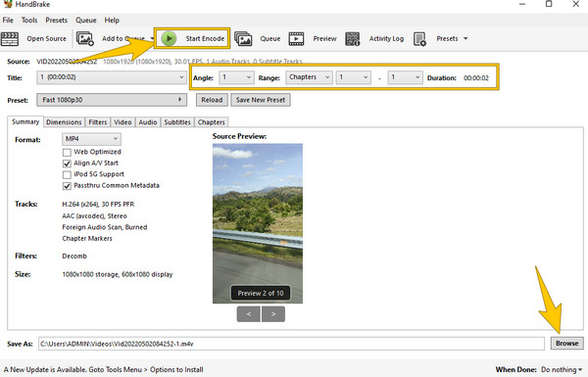Viewport: 588px width, 377px height.
Task: Open the Add to Queue dropdown arrow
Action: tap(152, 38)
